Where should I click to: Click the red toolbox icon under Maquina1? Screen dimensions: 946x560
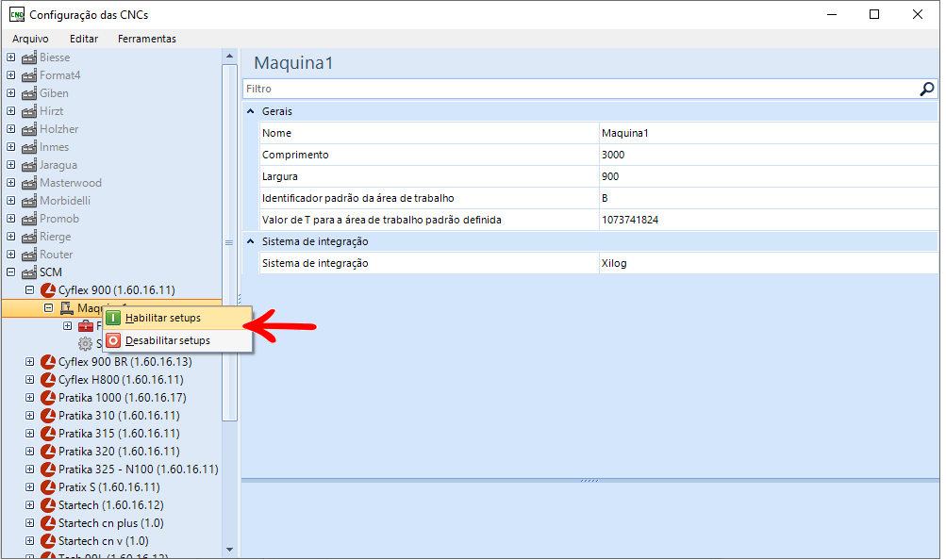86,327
